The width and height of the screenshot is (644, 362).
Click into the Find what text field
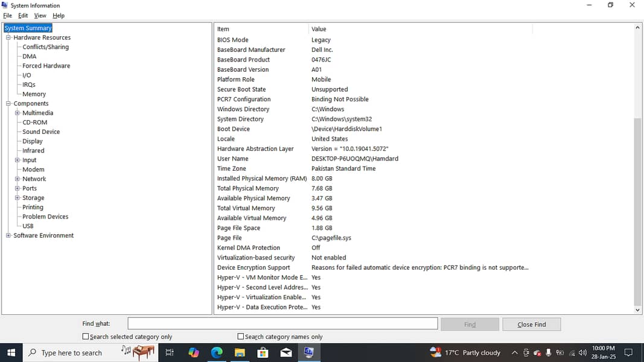click(x=282, y=324)
